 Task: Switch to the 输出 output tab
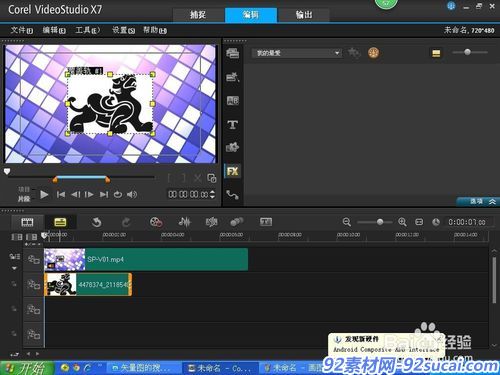point(304,15)
